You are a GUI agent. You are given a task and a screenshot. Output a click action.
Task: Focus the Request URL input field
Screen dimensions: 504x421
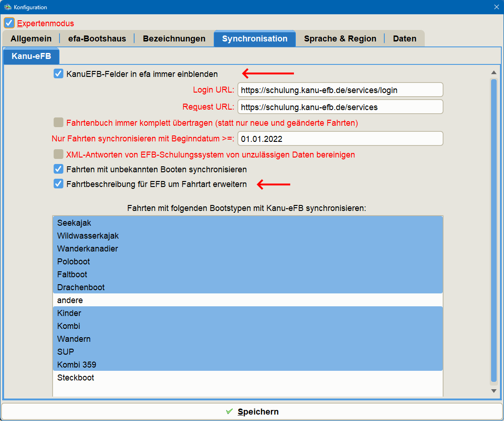coord(340,107)
